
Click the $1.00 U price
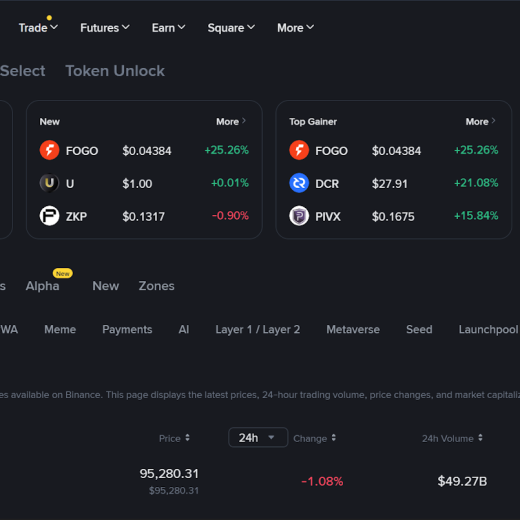(137, 184)
